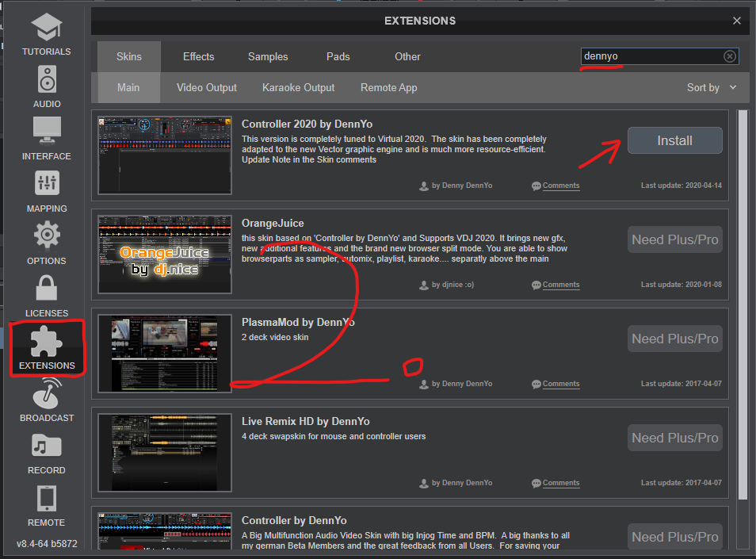The width and height of the screenshot is (756, 559).
Task: Expand the Sort by dropdown
Action: tap(712, 87)
